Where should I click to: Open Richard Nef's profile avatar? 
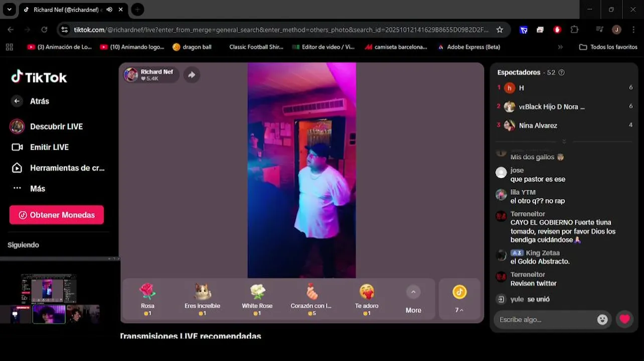(131, 75)
